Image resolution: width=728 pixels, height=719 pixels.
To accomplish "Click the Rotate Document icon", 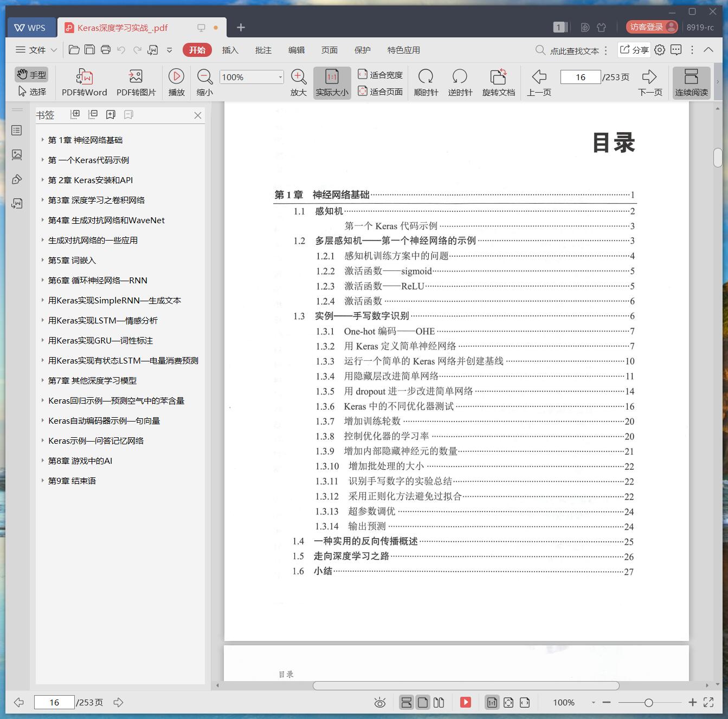I will point(498,76).
